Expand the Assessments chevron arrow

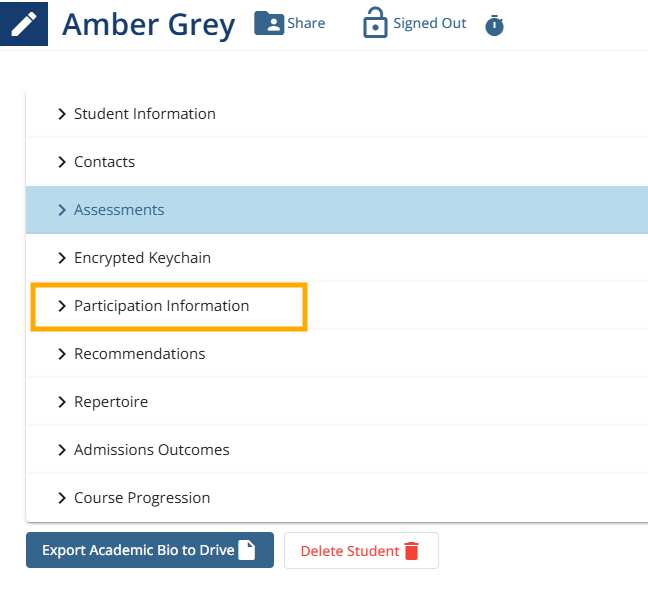62,210
